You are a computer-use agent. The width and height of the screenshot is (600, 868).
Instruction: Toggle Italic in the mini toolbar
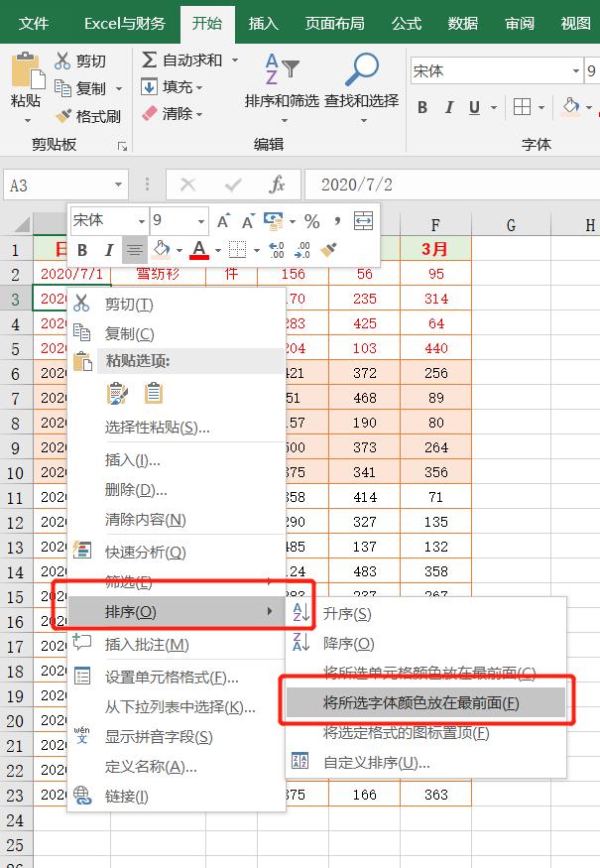[108, 250]
